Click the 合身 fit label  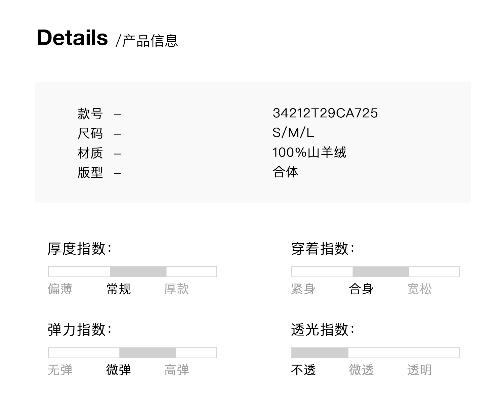[x=362, y=289]
